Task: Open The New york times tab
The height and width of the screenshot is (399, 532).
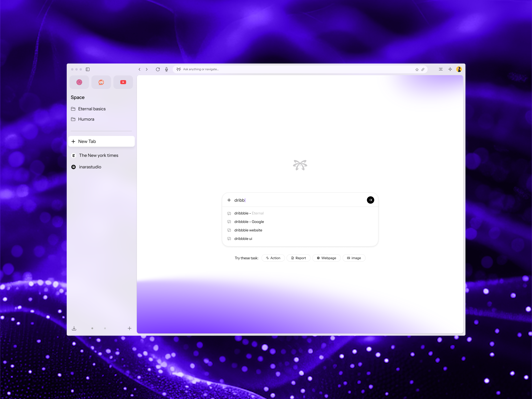Action: [x=99, y=155]
